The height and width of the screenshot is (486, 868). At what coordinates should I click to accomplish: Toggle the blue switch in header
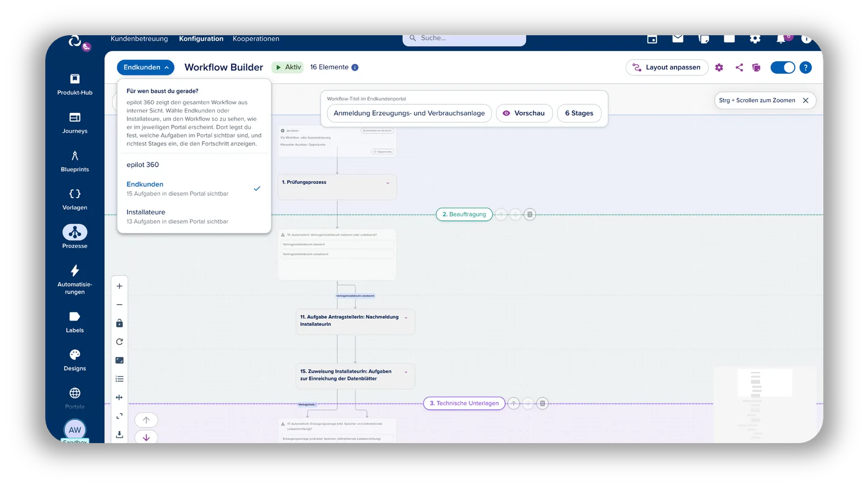[782, 67]
